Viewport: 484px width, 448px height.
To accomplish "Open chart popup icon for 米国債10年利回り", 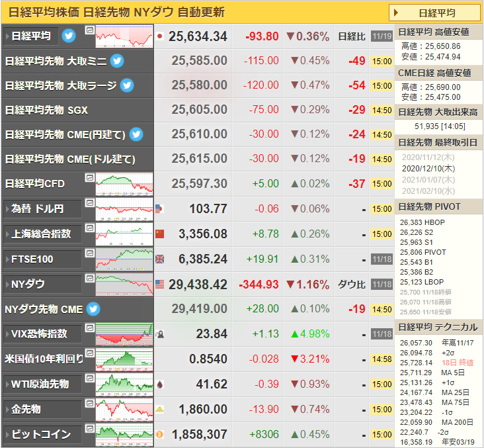I will click(x=89, y=353).
